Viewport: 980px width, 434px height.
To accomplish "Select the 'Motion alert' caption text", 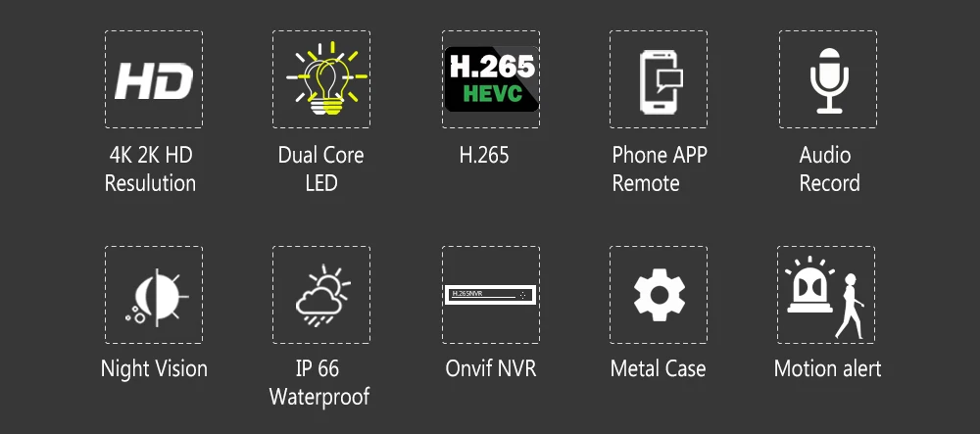I will pyautogui.click(x=827, y=368).
